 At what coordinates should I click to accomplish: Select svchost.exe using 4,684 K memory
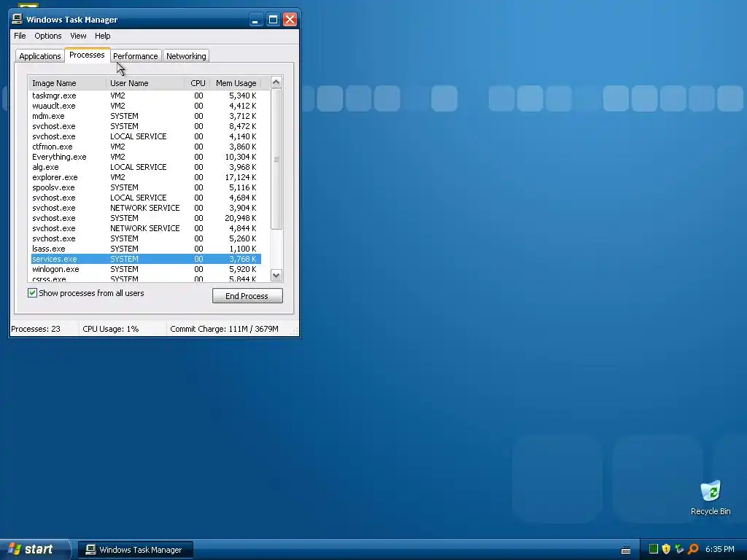pyautogui.click(x=146, y=198)
